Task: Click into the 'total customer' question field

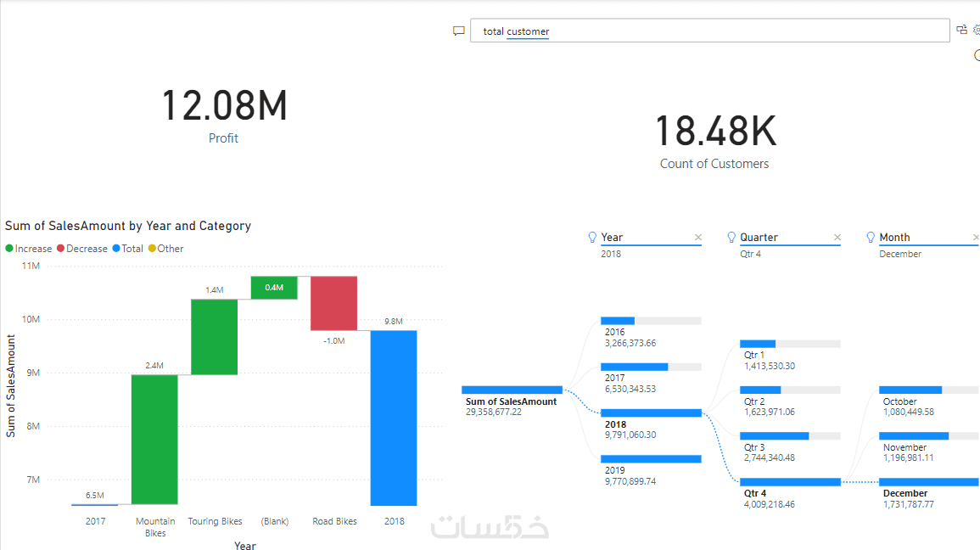Action: 710,31
